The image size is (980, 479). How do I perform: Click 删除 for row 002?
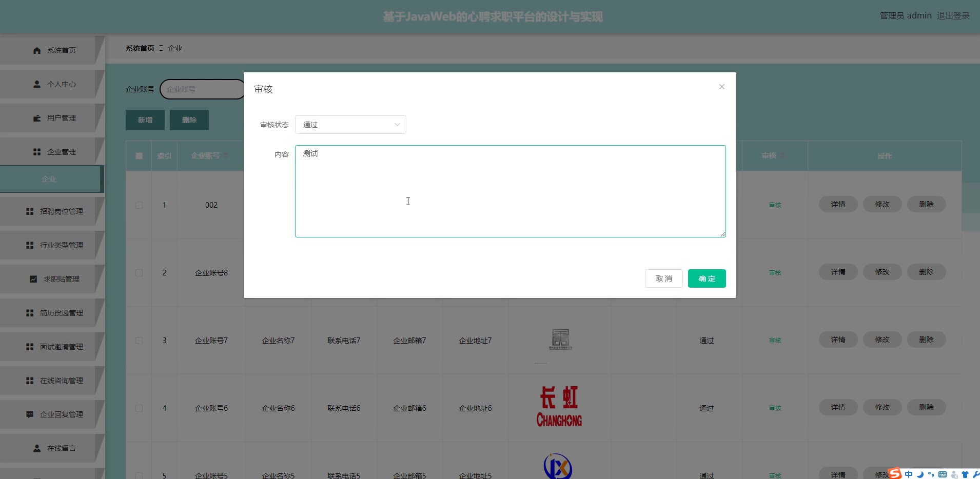pos(927,204)
